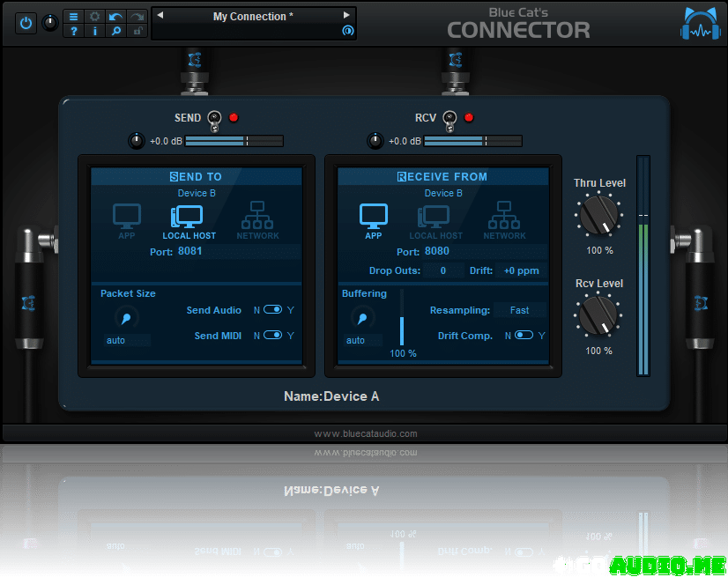Screen dimensions: 728x577
Task: Open the www.bluecataudio.com link
Action: pyautogui.click(x=366, y=433)
